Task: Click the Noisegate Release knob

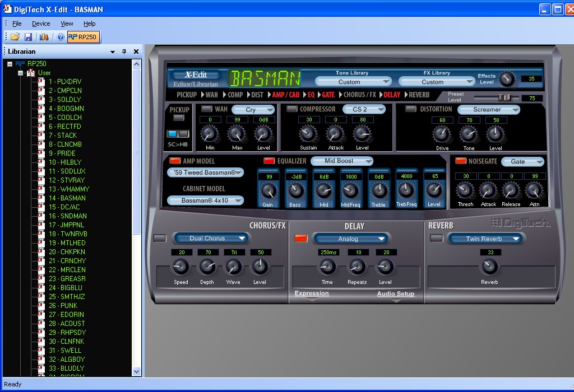Action: click(x=511, y=190)
